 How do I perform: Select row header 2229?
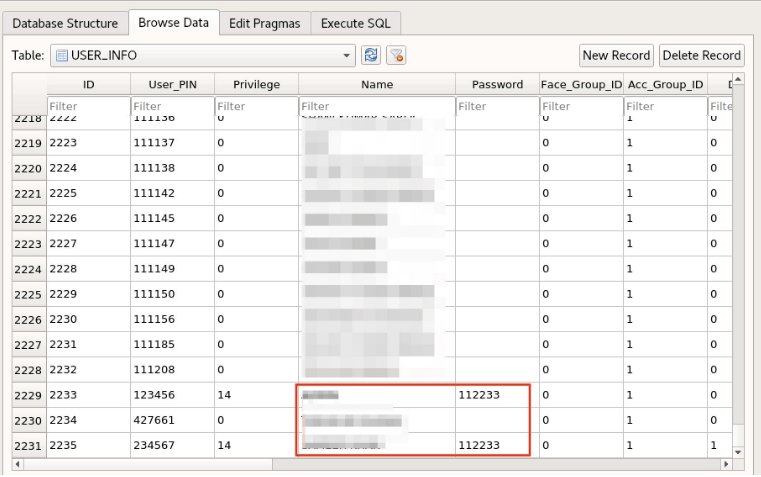(29, 395)
